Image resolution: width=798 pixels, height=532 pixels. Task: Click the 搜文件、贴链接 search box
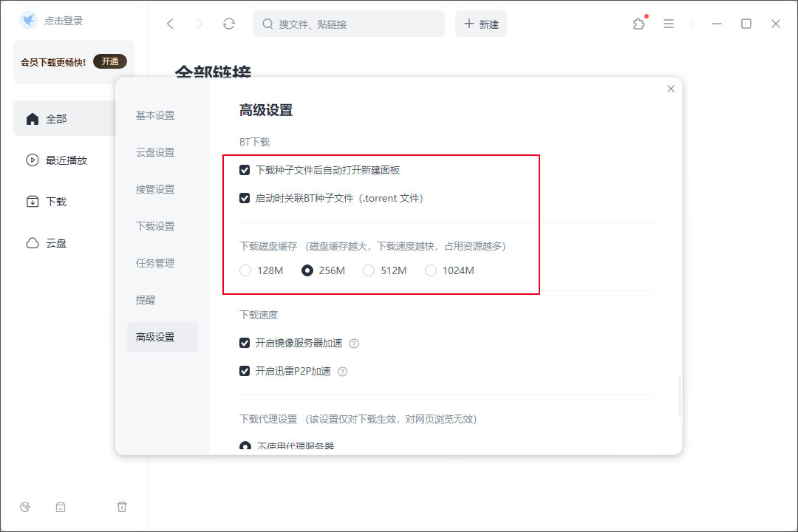coord(347,24)
